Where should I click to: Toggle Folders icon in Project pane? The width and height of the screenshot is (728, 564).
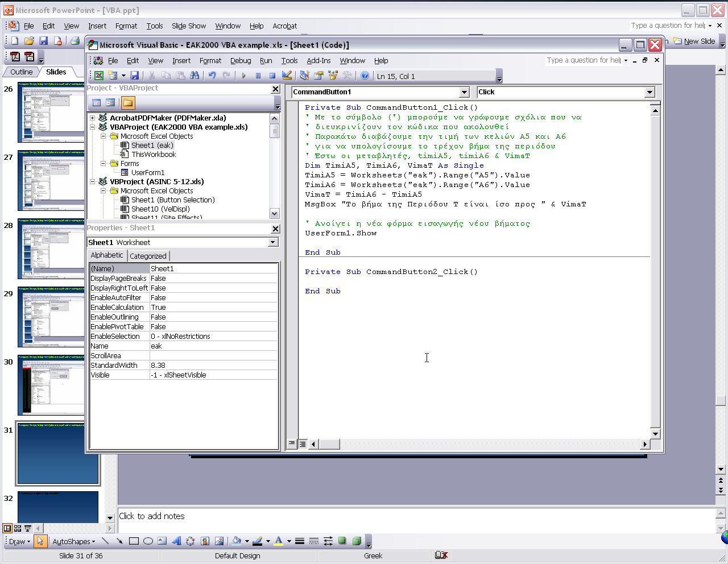pyautogui.click(x=128, y=103)
